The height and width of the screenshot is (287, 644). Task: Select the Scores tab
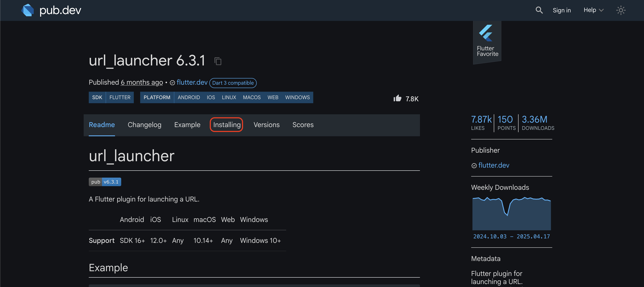click(x=303, y=125)
